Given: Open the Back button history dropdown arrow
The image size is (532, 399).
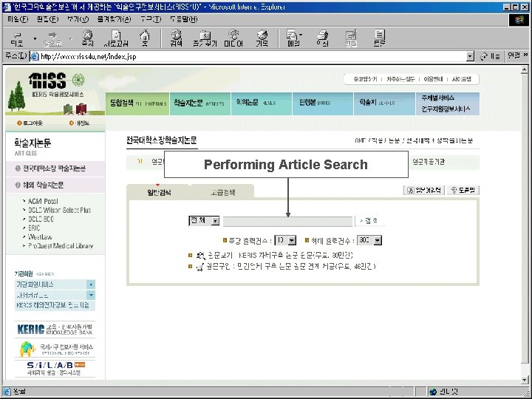Looking at the screenshot, I should tap(35, 38).
